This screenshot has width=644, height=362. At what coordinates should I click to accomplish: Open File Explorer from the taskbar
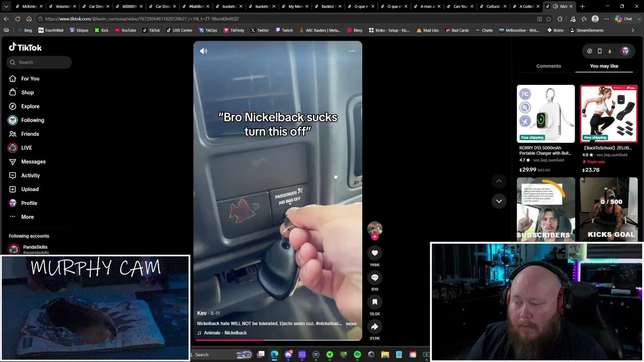pyautogui.click(x=385, y=355)
